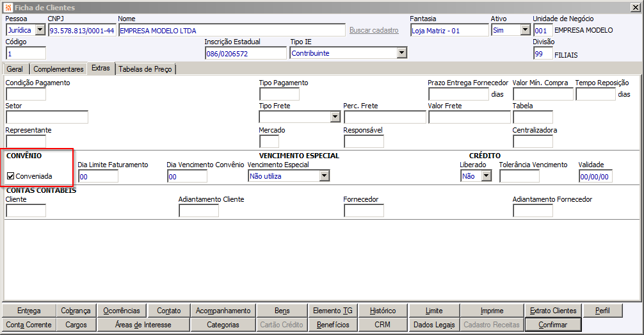Viewport: 644px width, 335px height.
Task: Click the Fantasia input field
Action: pos(450,30)
